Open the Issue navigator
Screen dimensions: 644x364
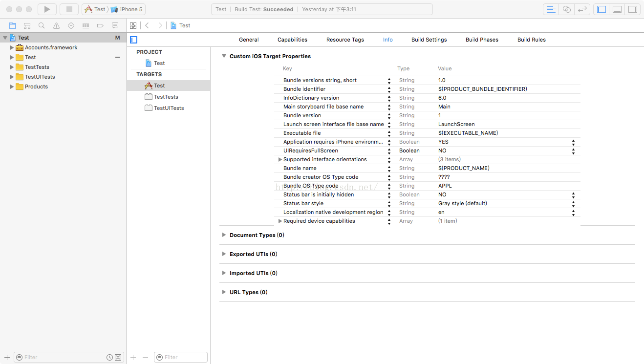click(56, 25)
